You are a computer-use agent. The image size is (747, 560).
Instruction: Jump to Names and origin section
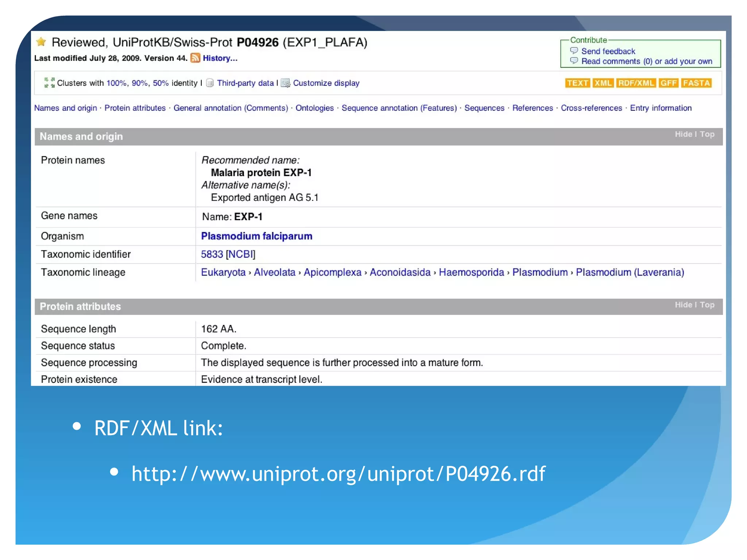tap(66, 108)
